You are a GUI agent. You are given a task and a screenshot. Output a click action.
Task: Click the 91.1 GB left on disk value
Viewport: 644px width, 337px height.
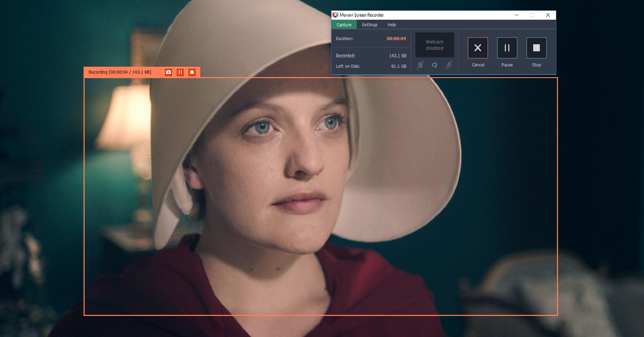click(x=398, y=66)
